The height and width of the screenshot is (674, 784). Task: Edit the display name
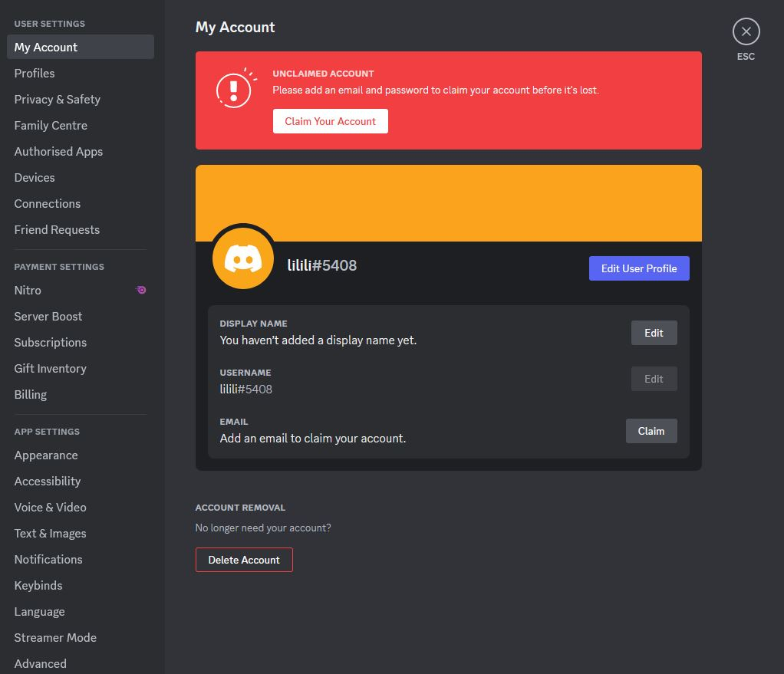pos(654,333)
